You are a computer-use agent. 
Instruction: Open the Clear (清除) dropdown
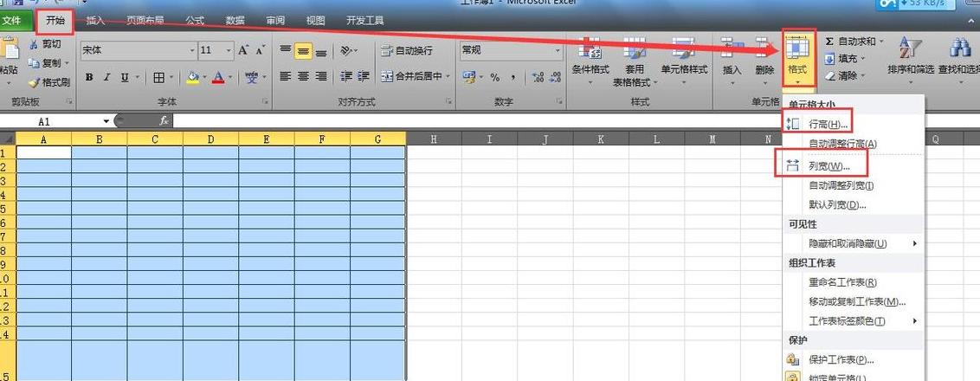pyautogui.click(x=845, y=75)
